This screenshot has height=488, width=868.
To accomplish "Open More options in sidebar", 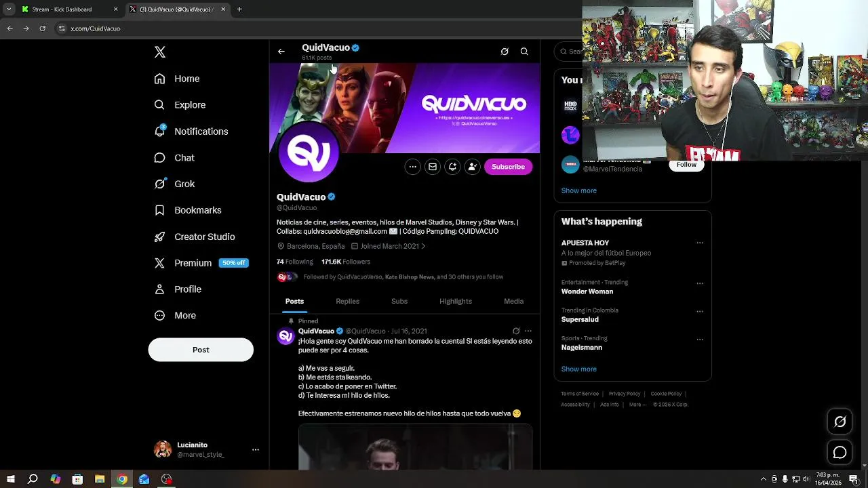I will tap(175, 315).
